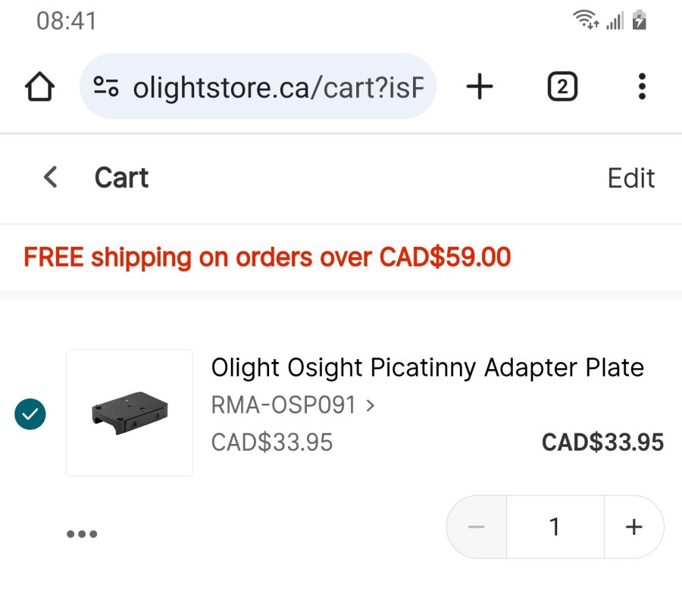This screenshot has width=682, height=616.
Task: Go back using the Cart back arrow
Action: point(50,177)
